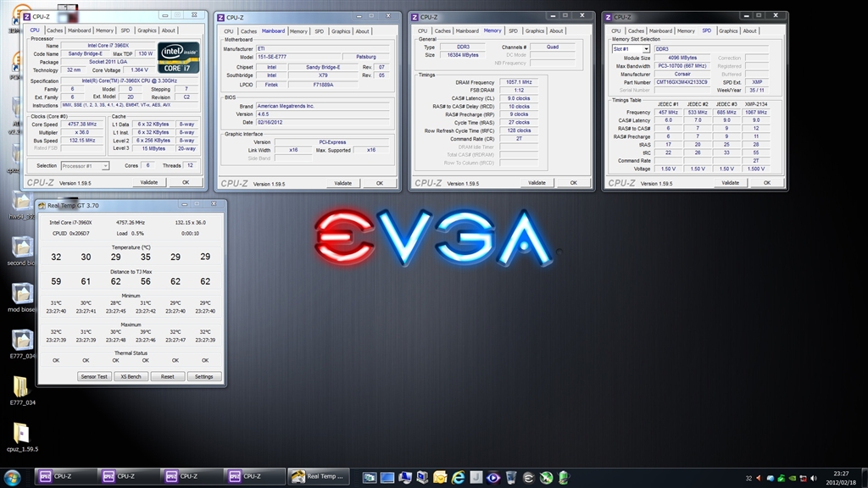Screen dimensions: 868x488
Task: Click the Intel Core i7 logo badge
Action: pyautogui.click(x=178, y=57)
